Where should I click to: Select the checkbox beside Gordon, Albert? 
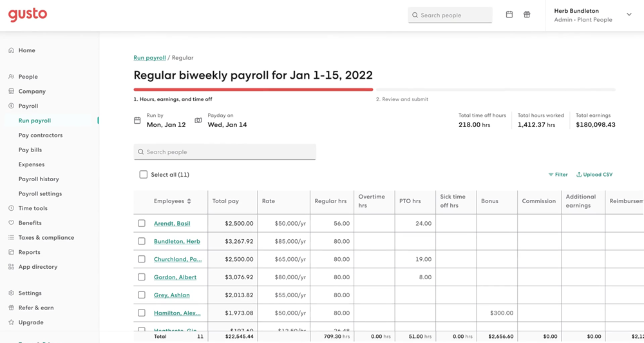coord(142,277)
